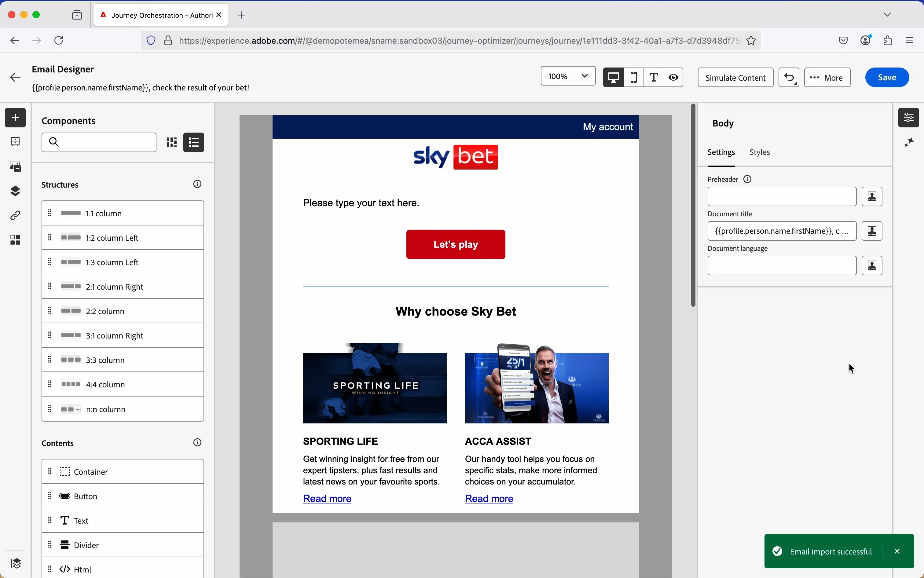Click the Let's play button in email
This screenshot has width=924, height=578.
[456, 244]
